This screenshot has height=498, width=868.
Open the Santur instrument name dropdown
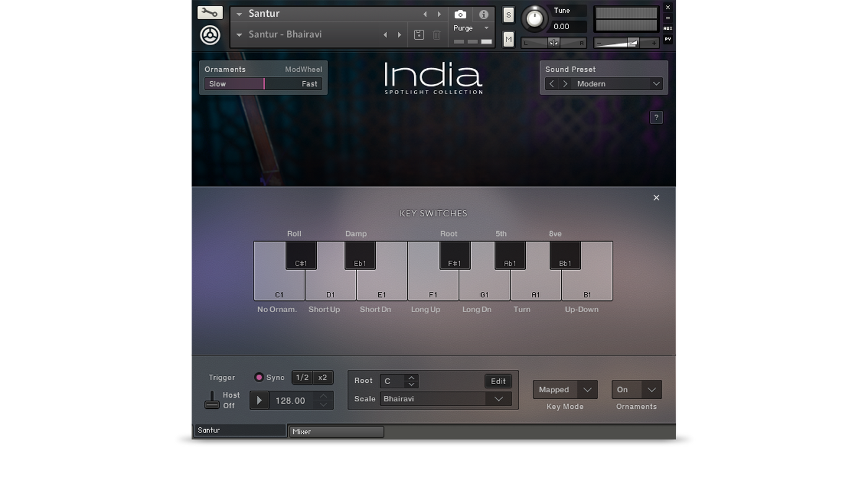239,14
